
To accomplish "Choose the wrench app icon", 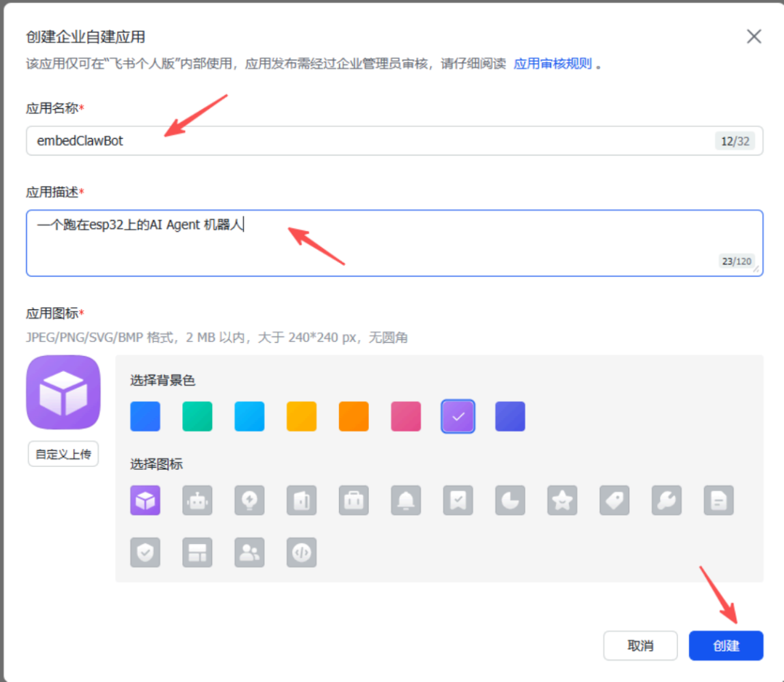I will coord(666,500).
